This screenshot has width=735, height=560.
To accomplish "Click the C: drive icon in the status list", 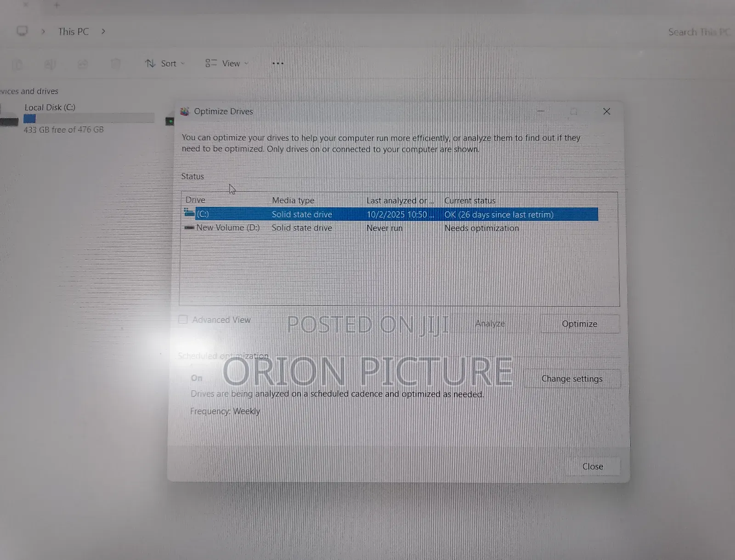I will [188, 214].
